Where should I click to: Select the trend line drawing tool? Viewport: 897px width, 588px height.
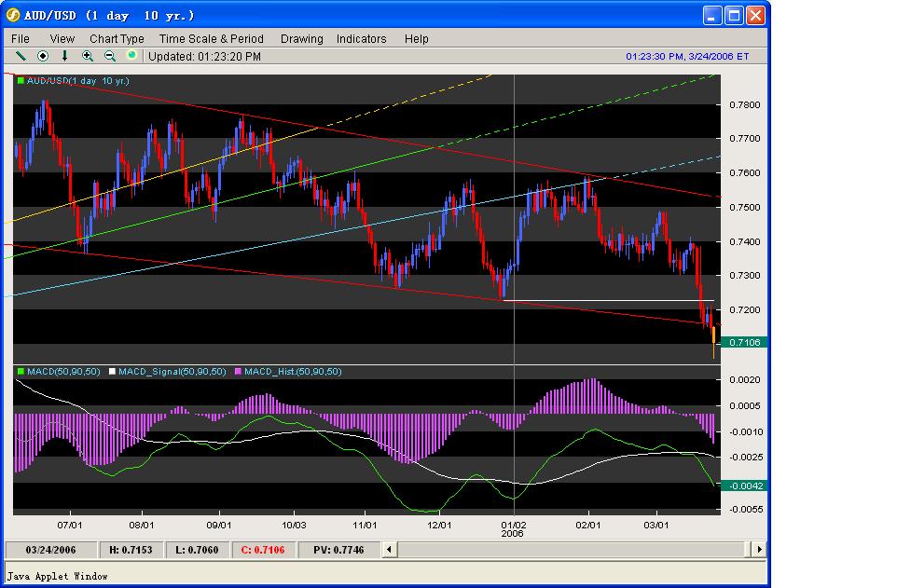tap(21, 56)
